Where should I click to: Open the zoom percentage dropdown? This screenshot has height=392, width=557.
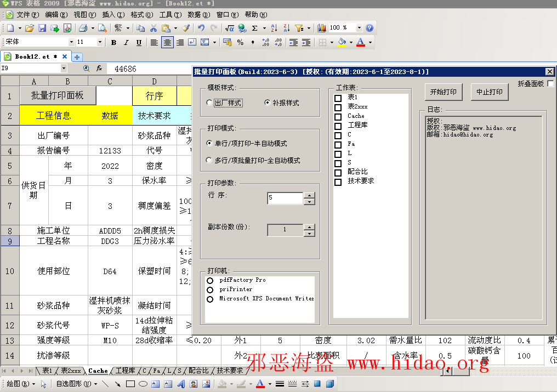pyautogui.click(x=359, y=28)
